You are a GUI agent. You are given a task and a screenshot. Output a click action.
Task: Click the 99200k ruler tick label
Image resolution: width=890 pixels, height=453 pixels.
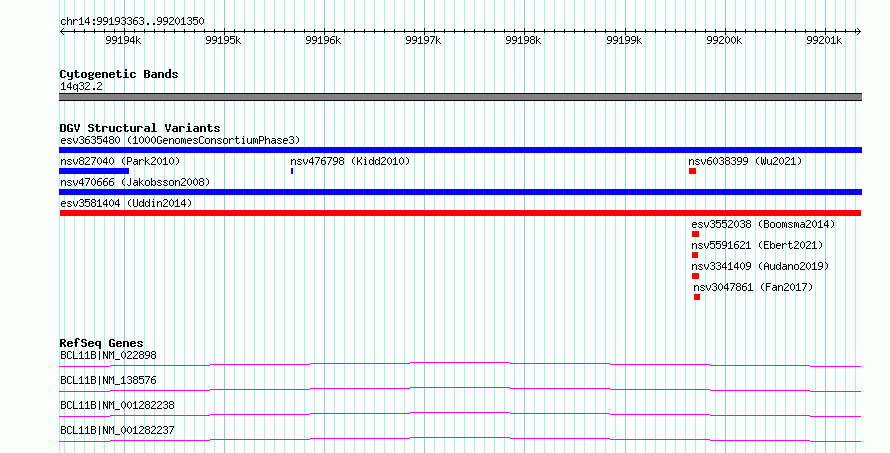click(x=724, y=40)
